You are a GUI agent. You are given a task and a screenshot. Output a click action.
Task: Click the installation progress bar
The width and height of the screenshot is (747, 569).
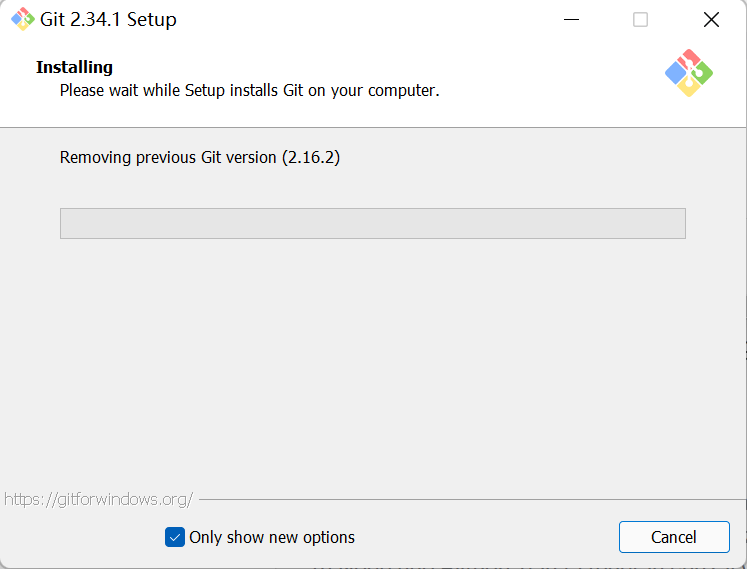[x=373, y=223]
